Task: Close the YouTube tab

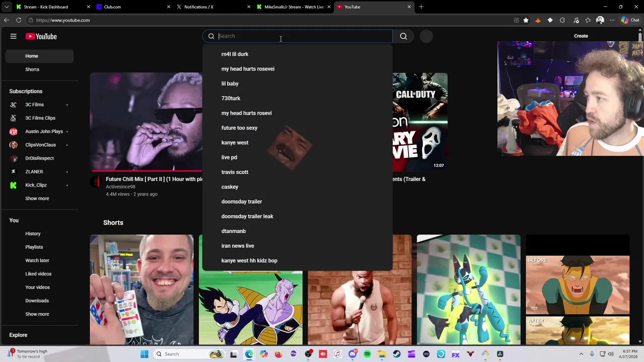Action: pos(409,7)
